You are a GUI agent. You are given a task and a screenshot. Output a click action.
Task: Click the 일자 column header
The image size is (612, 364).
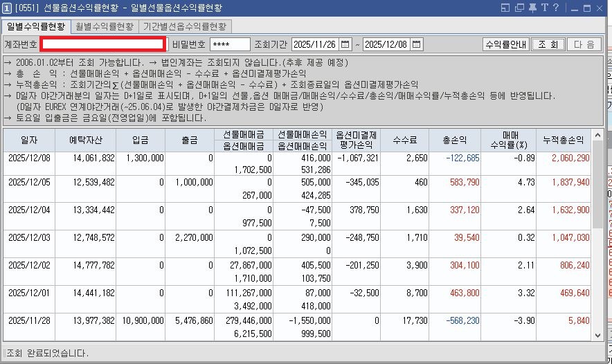tap(29, 140)
